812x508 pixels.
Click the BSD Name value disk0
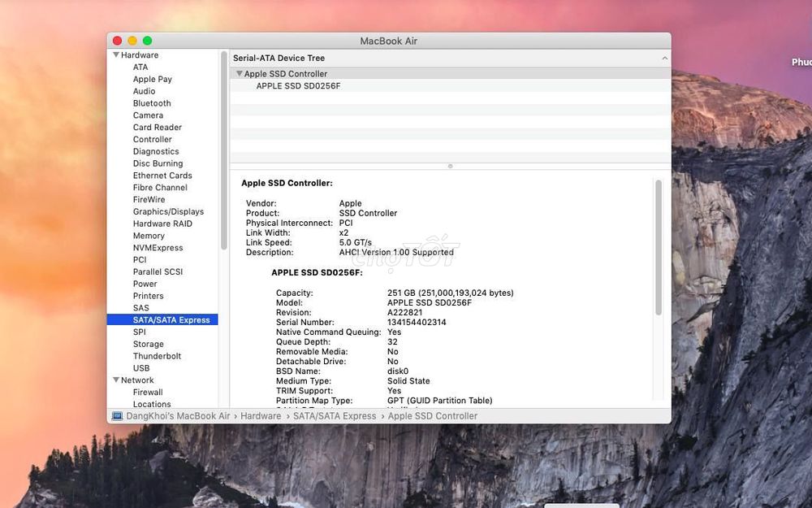click(398, 371)
